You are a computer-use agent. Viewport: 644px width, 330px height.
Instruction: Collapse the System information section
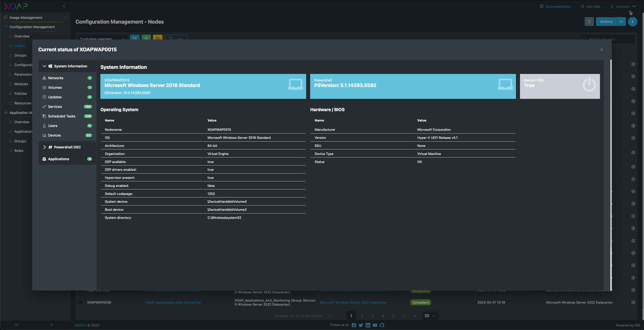(x=44, y=66)
